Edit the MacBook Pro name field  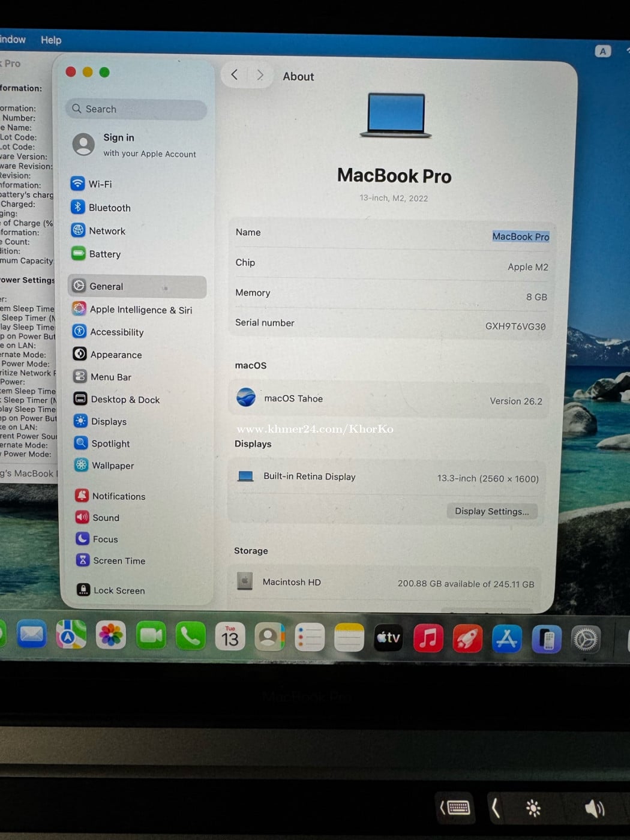click(520, 236)
